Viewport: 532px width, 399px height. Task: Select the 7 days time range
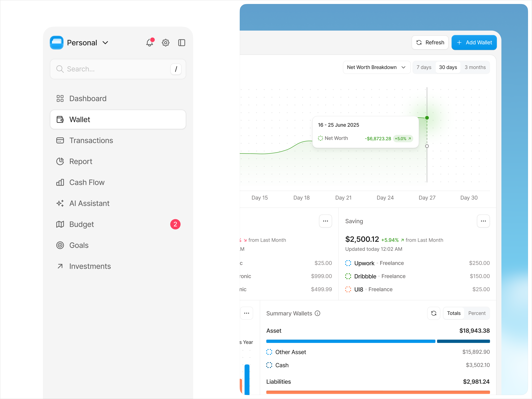(x=424, y=67)
